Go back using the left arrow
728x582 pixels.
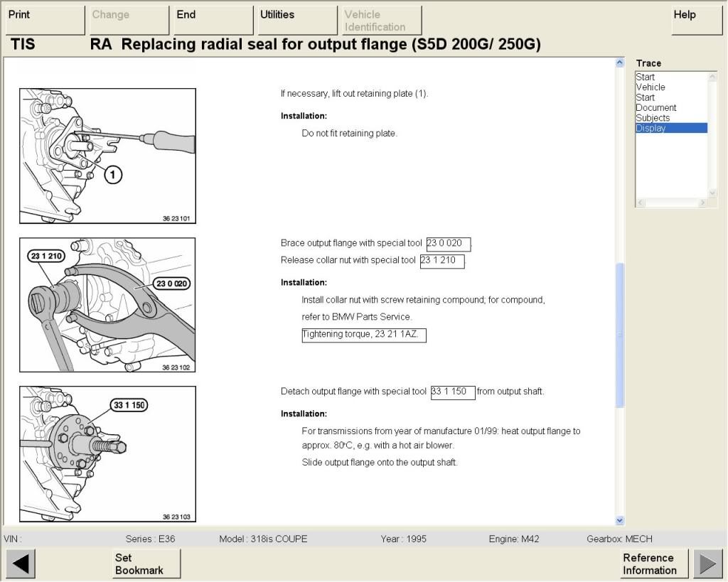[x=21, y=563]
